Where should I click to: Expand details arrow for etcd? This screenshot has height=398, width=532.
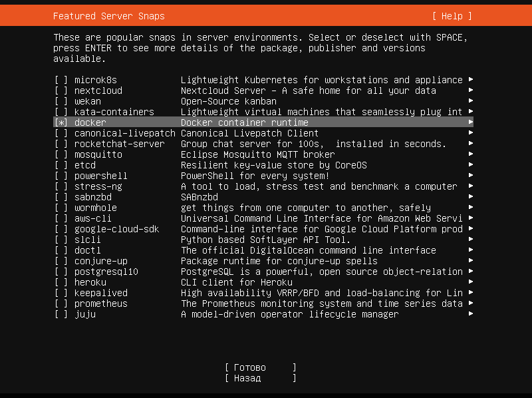[471, 164]
